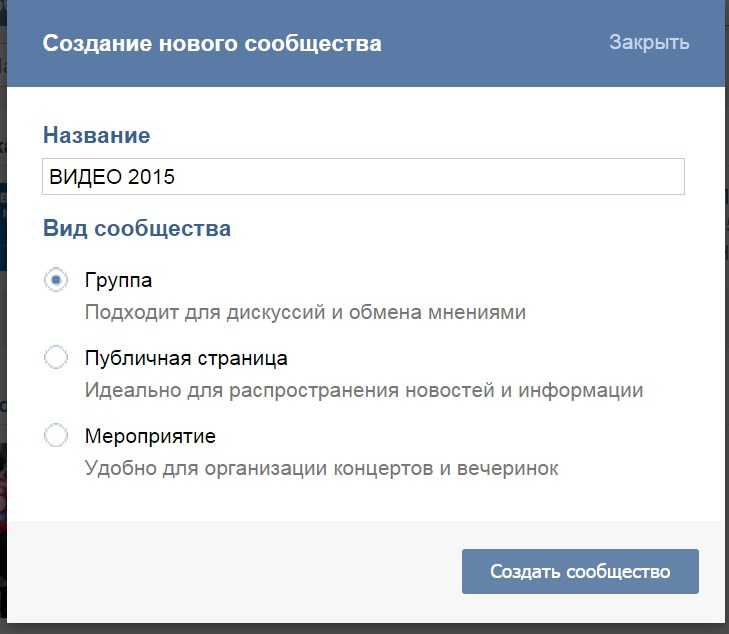The height and width of the screenshot is (634, 729).
Task: Select the Группа radio button
Action: pyautogui.click(x=56, y=280)
